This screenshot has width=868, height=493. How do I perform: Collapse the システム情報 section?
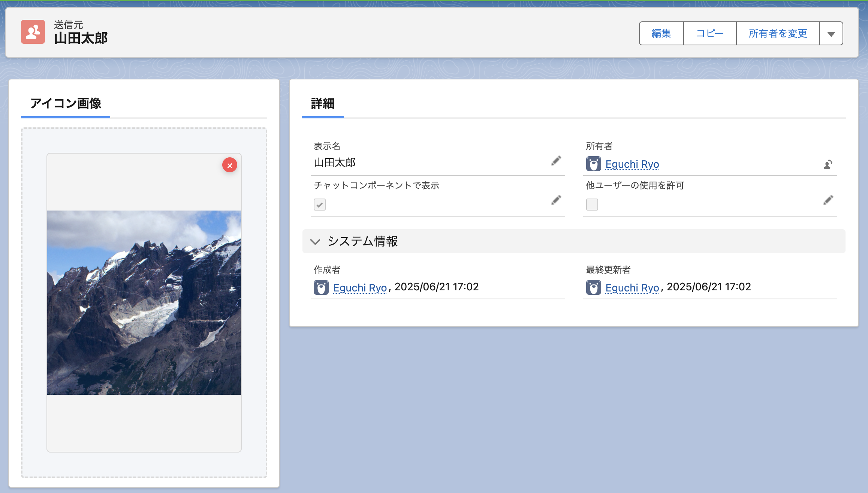316,242
